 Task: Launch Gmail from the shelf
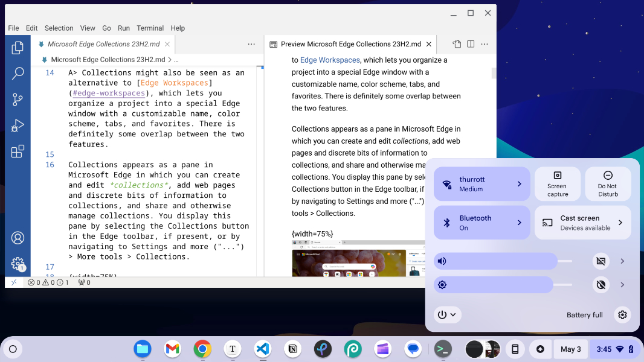click(x=172, y=349)
